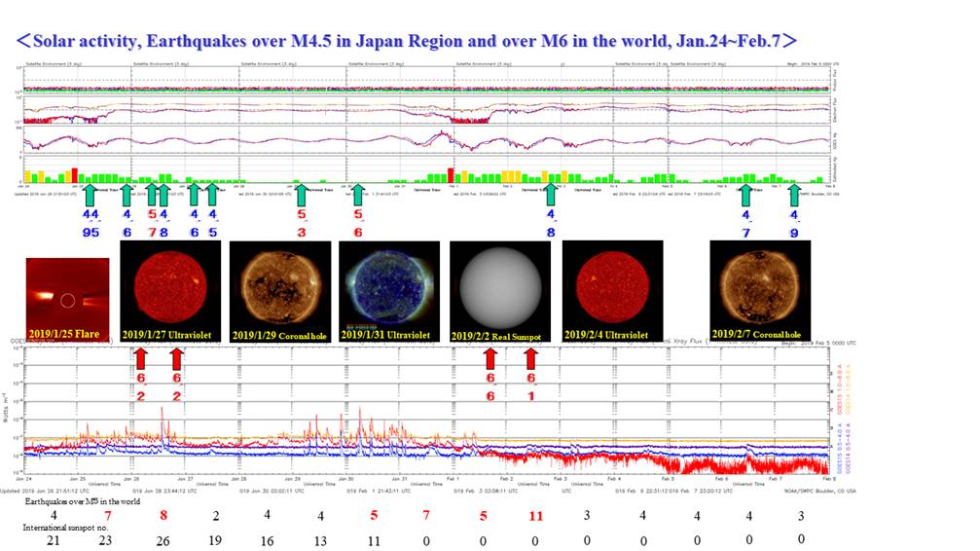980x551 pixels.
Task: Click the red earthquake count 11
Action: click(x=535, y=516)
